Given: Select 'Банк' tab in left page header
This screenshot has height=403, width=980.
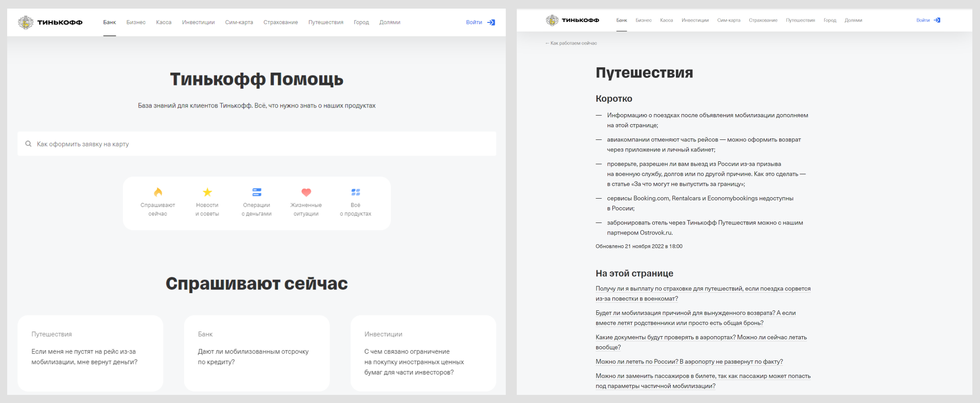Looking at the screenshot, I should click(x=109, y=22).
